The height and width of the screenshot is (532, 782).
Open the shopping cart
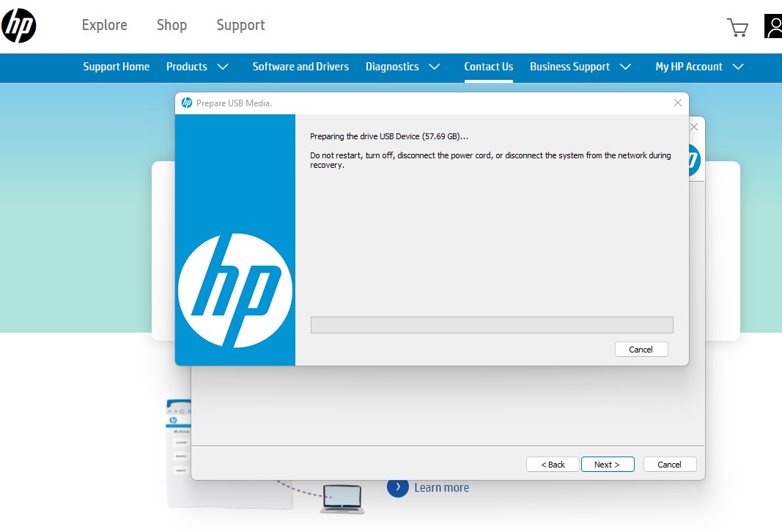point(737,26)
